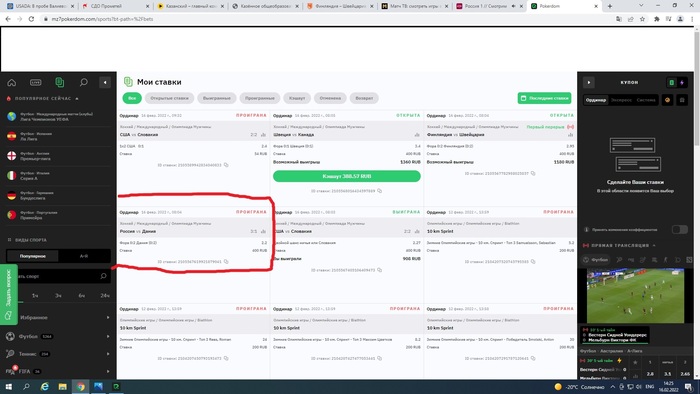Viewport: 700px width, 394px height.
Task: Click the trash icon in coupon panel
Action: click(682, 100)
